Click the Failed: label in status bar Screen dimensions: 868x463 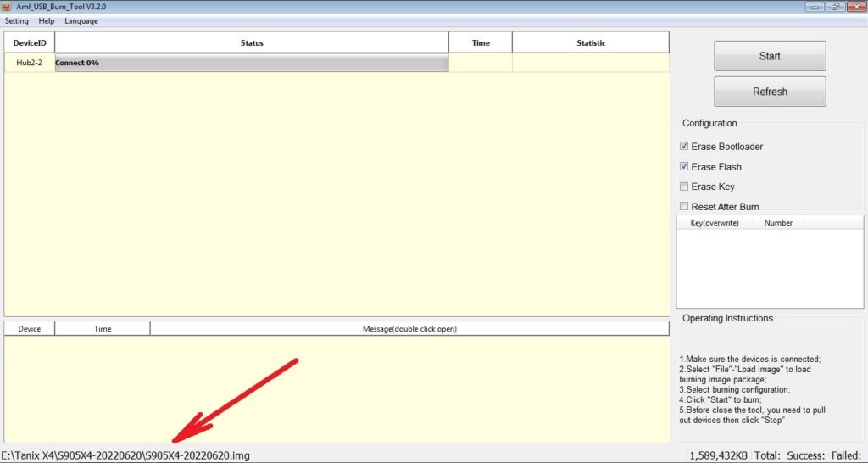847,455
